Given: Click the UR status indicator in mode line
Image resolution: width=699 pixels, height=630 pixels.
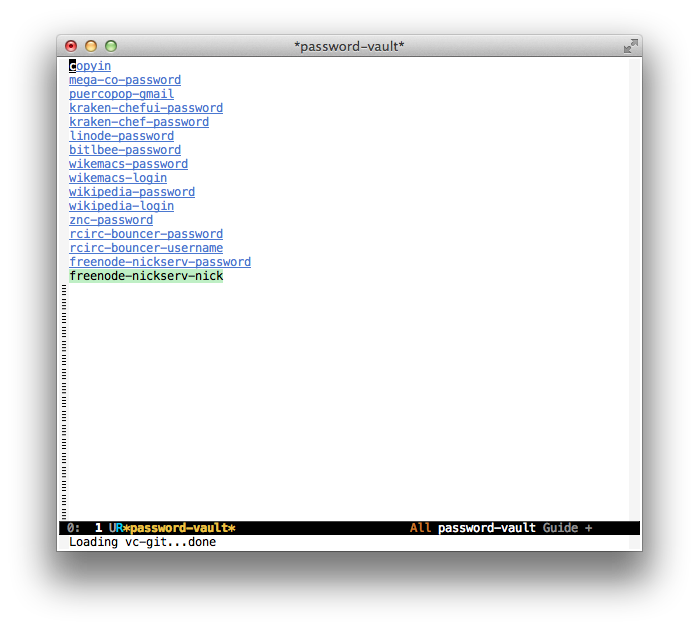Looking at the screenshot, I should pos(116,528).
